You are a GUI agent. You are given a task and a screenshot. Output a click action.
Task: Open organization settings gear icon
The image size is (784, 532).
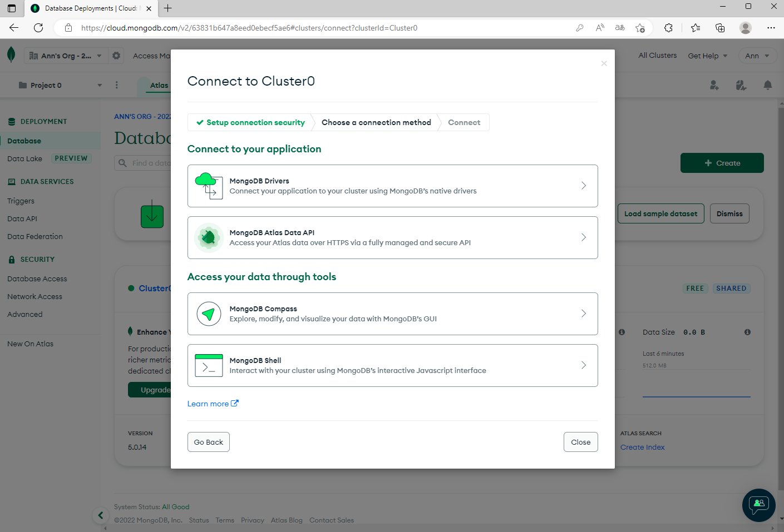click(116, 56)
